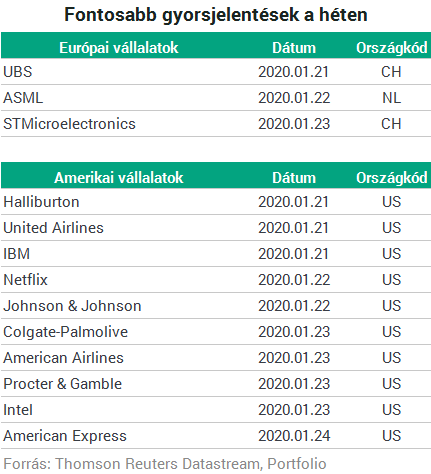Screen dimensions: 431x474
Task: Select Johnson & Johnson entry
Action: 72,306
